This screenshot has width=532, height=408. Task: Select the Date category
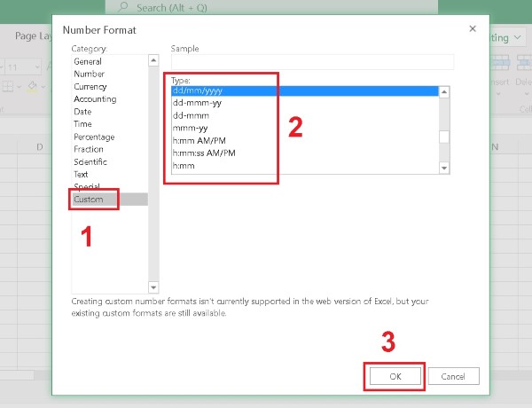tap(82, 112)
